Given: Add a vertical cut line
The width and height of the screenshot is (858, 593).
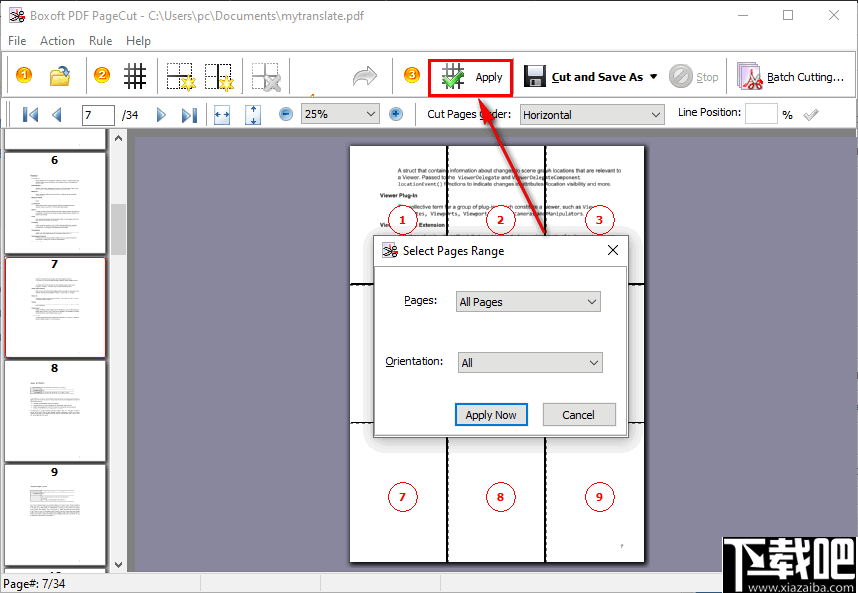Looking at the screenshot, I should (218, 75).
